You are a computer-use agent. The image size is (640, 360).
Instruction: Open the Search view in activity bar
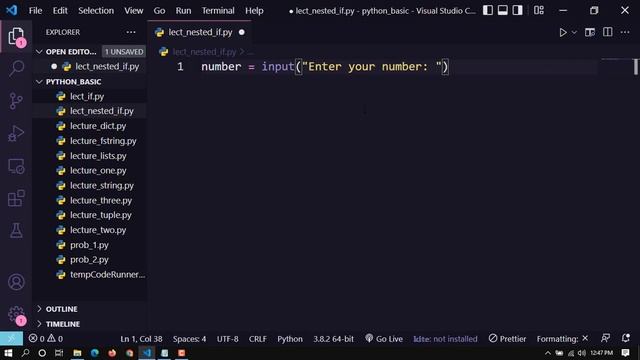pos(16,68)
